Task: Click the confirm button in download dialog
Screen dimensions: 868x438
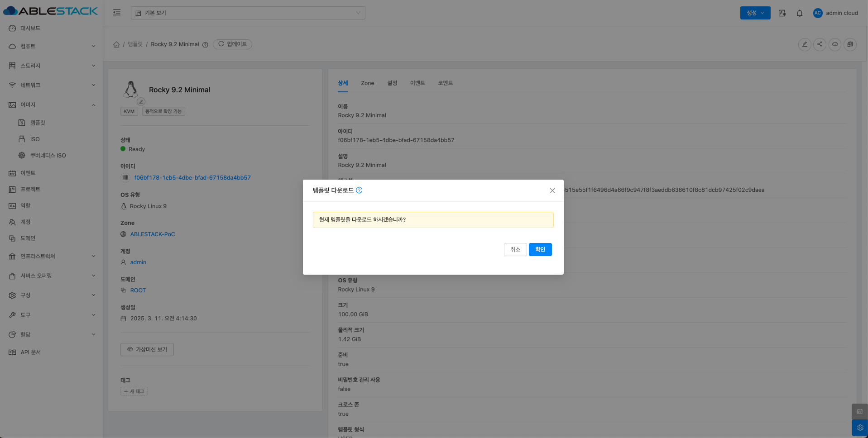Action: pyautogui.click(x=540, y=250)
